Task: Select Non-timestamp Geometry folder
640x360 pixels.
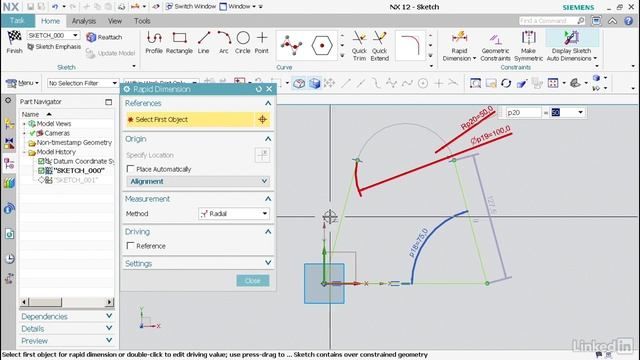Action: point(69,142)
